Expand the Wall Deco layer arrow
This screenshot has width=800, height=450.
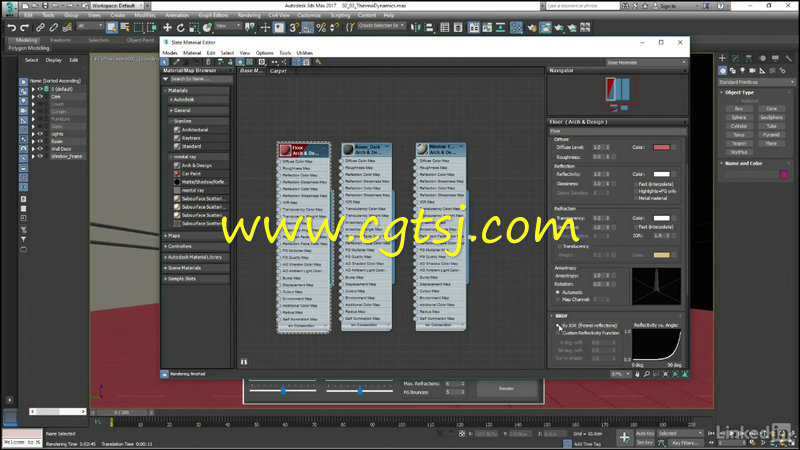pos(33,149)
